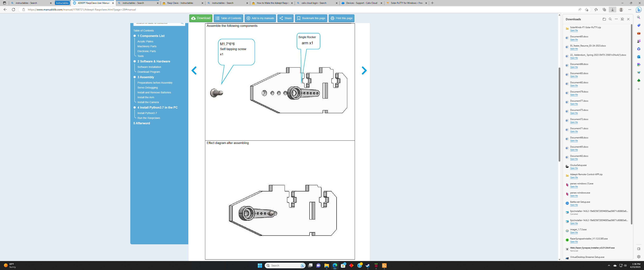Collapse the 4 Install Python3.7 in the PC section
The width and height of the screenshot is (644, 270).
click(134, 107)
